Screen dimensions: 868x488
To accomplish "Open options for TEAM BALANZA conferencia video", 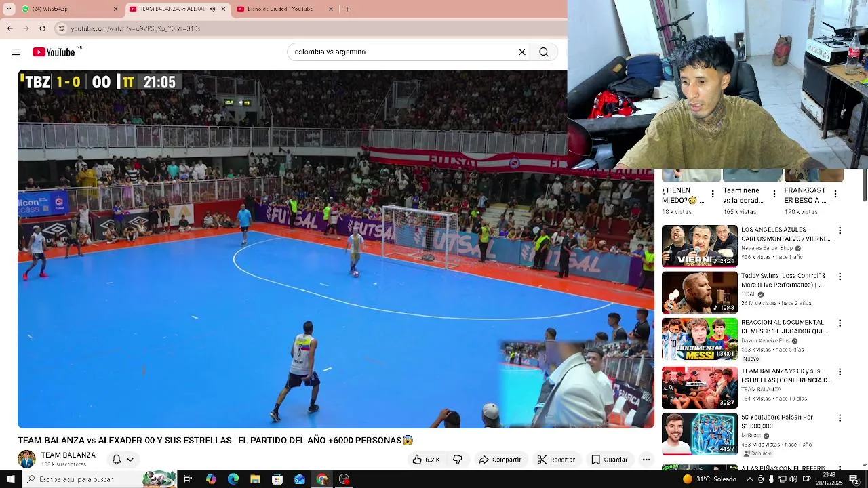I will 840,373.
